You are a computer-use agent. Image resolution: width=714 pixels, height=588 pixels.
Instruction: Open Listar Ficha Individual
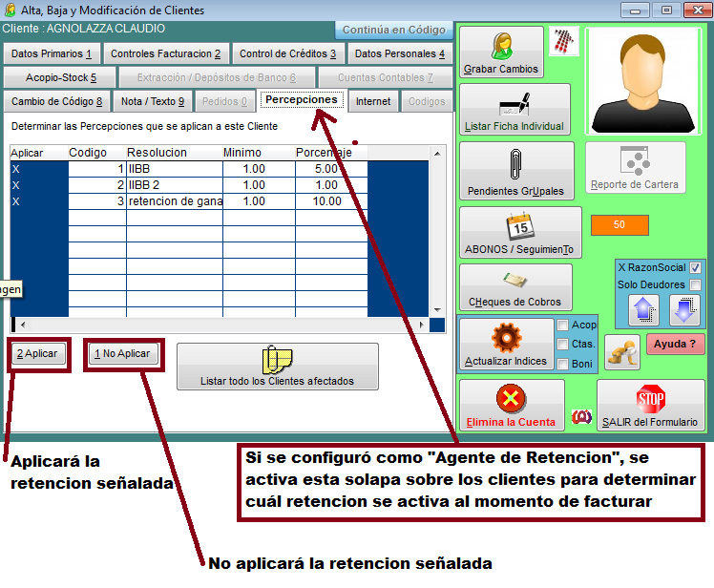coord(514,110)
